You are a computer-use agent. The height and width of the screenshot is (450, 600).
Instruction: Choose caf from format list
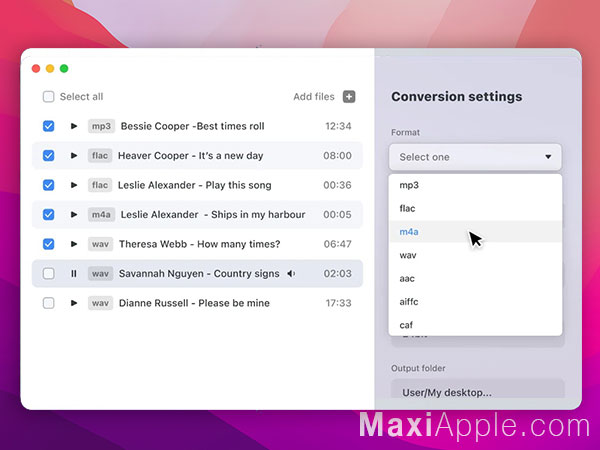point(475,325)
